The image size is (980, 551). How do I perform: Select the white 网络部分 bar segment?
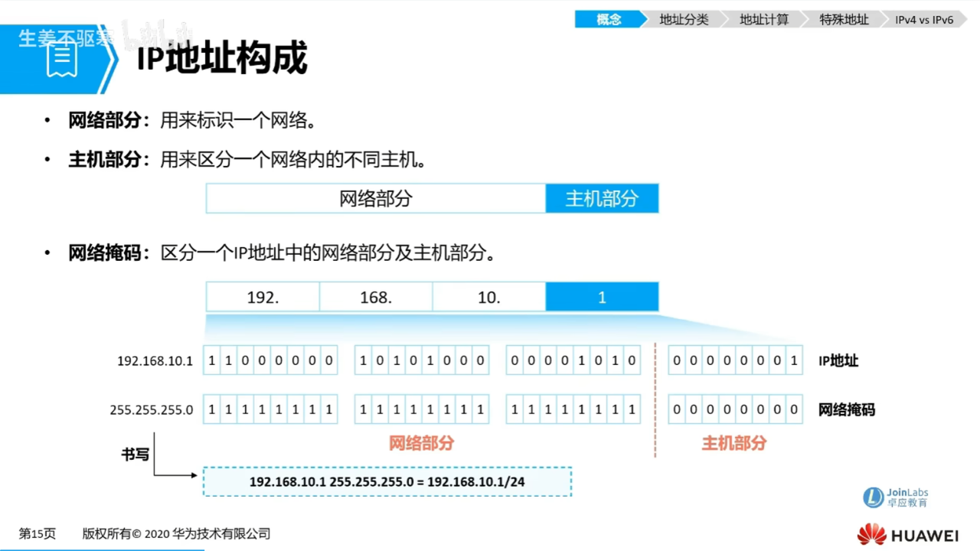coord(376,198)
